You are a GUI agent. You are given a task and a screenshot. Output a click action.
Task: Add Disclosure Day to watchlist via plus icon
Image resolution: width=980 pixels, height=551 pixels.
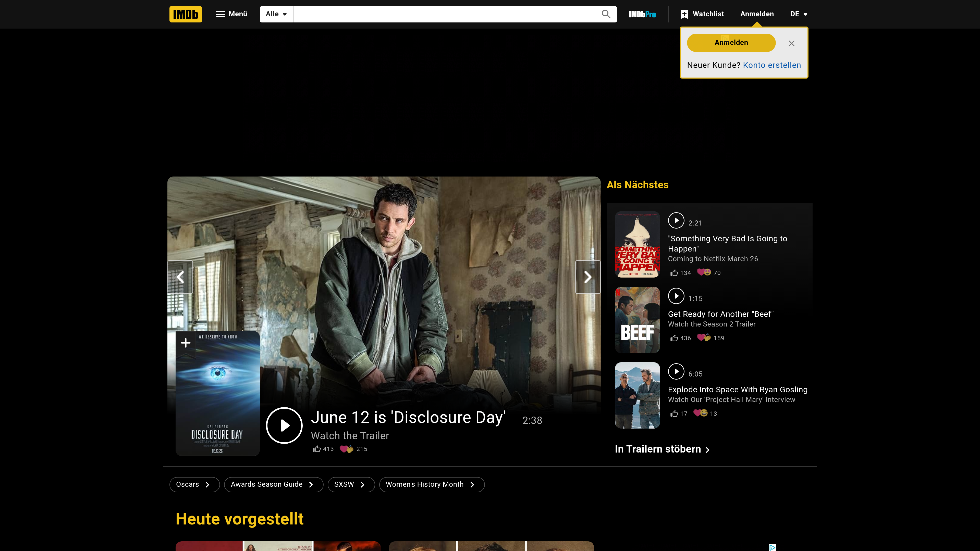click(x=185, y=343)
